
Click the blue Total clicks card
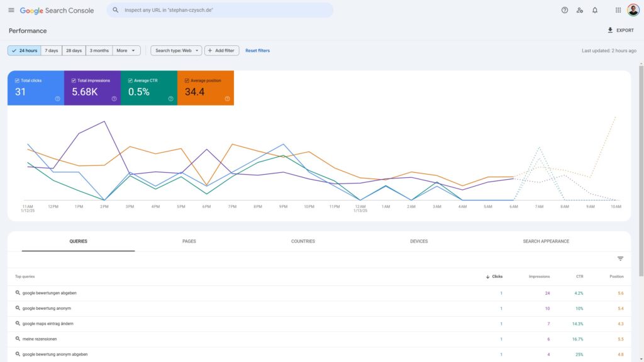(36, 88)
